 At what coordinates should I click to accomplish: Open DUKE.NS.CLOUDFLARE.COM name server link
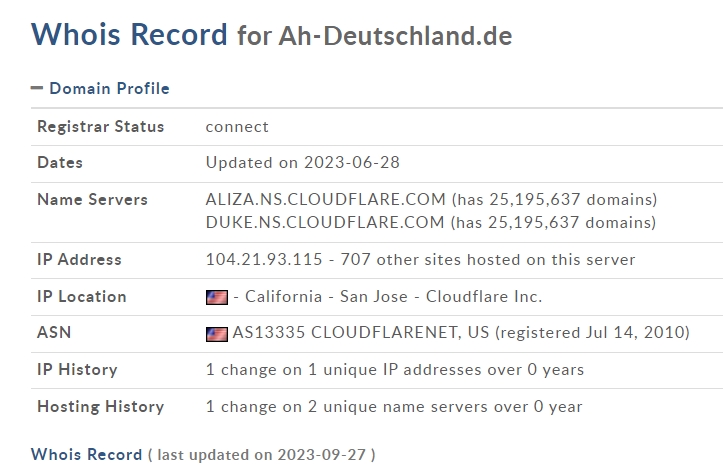point(325,222)
